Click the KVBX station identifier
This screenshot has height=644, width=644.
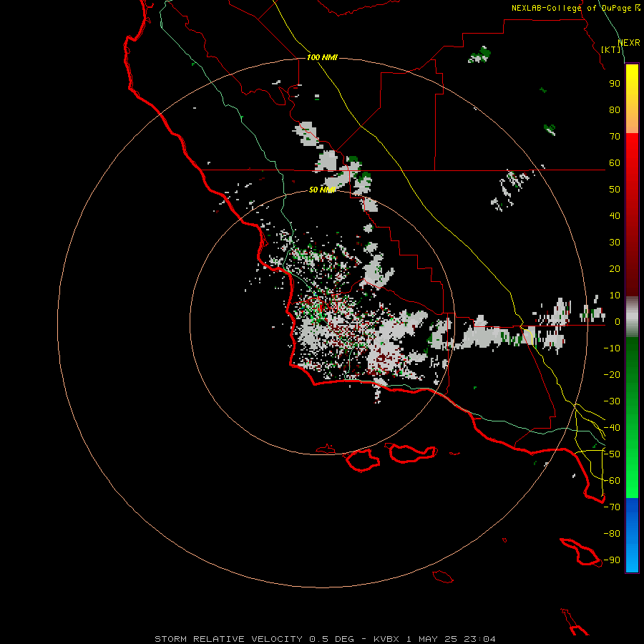click(386, 639)
